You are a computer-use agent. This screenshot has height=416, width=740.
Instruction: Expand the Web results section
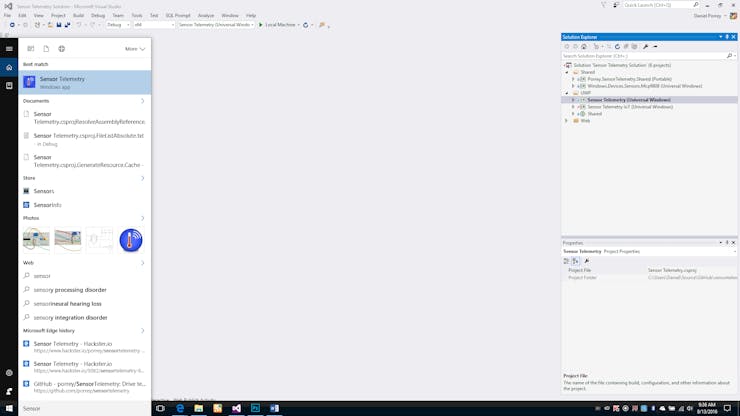143,263
